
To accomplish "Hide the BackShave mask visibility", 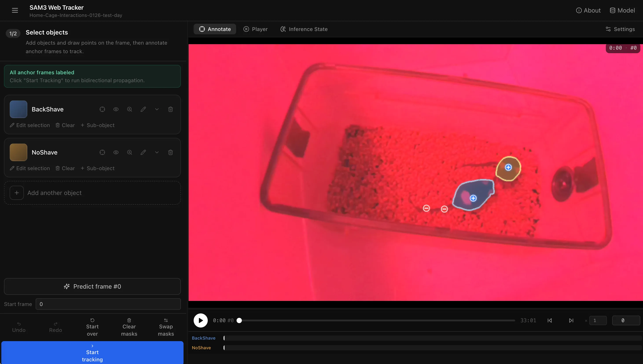I will (x=116, y=109).
